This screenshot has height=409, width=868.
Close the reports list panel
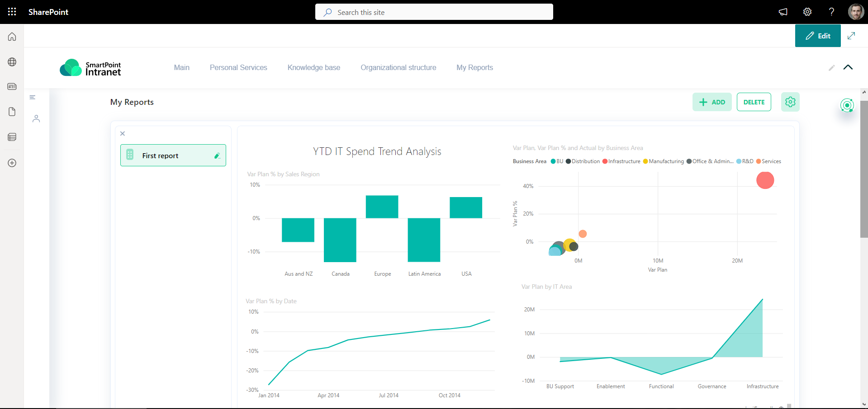[x=123, y=133]
